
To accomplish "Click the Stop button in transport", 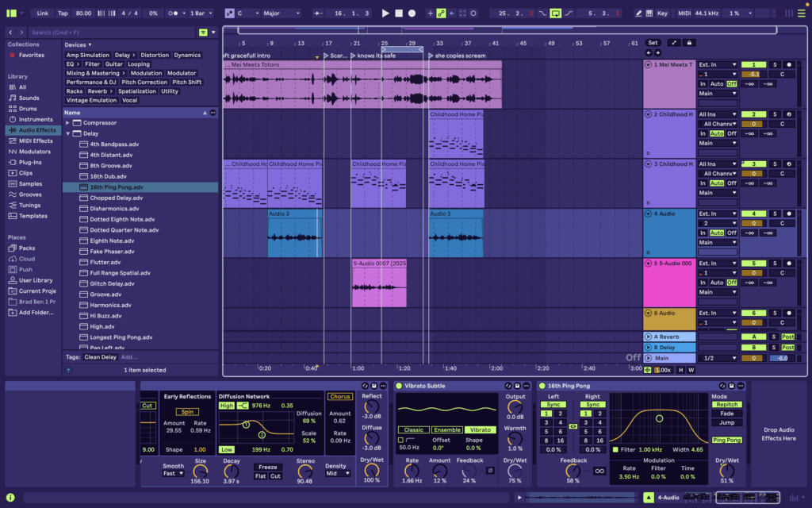I will pos(399,13).
